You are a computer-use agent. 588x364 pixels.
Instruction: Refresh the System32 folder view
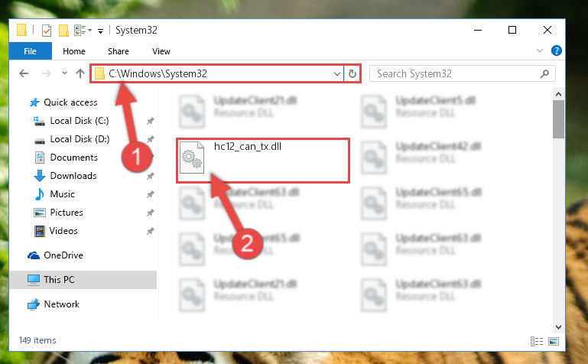[352, 74]
